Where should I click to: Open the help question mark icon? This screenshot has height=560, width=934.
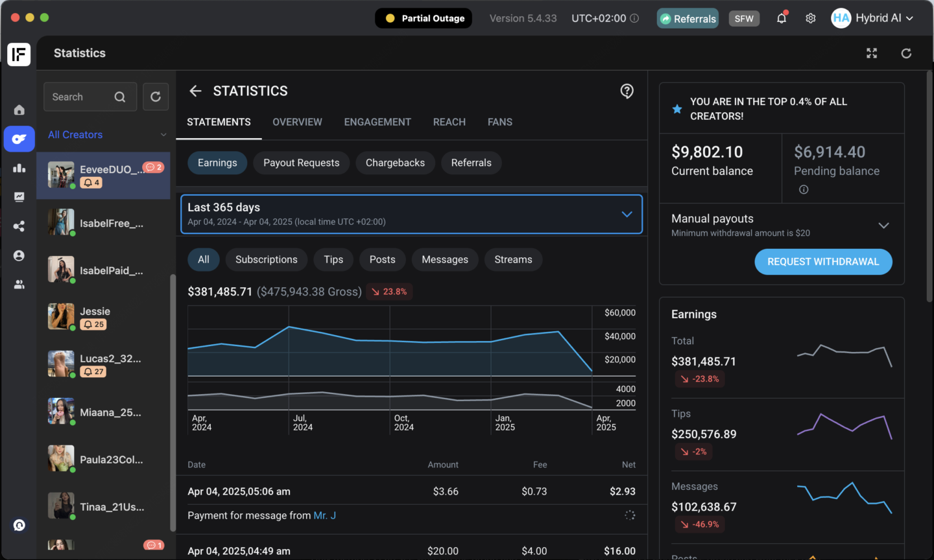point(627,91)
